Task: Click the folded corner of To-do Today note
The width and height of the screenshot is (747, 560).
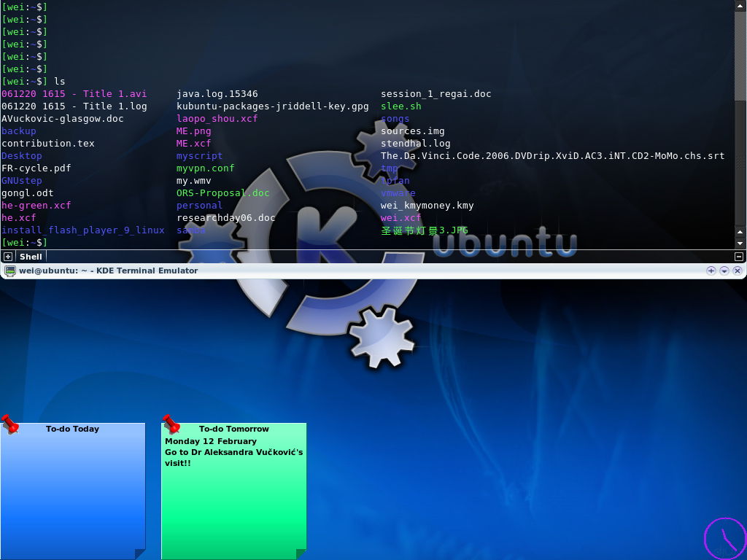Action: [x=140, y=554]
